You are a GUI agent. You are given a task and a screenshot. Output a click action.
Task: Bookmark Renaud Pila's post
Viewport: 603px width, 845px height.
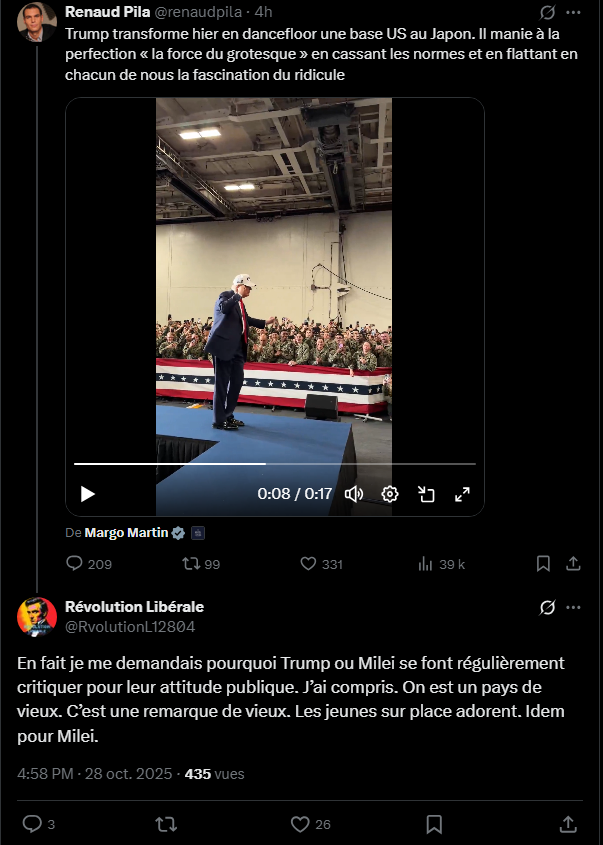(x=543, y=564)
